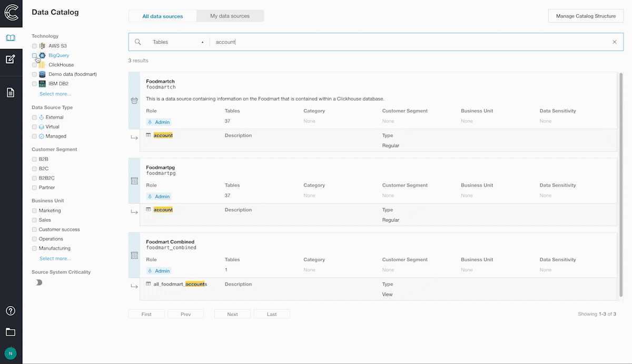Open the Tables search type dropdown
Screen dimensions: 632x364
[177, 42]
